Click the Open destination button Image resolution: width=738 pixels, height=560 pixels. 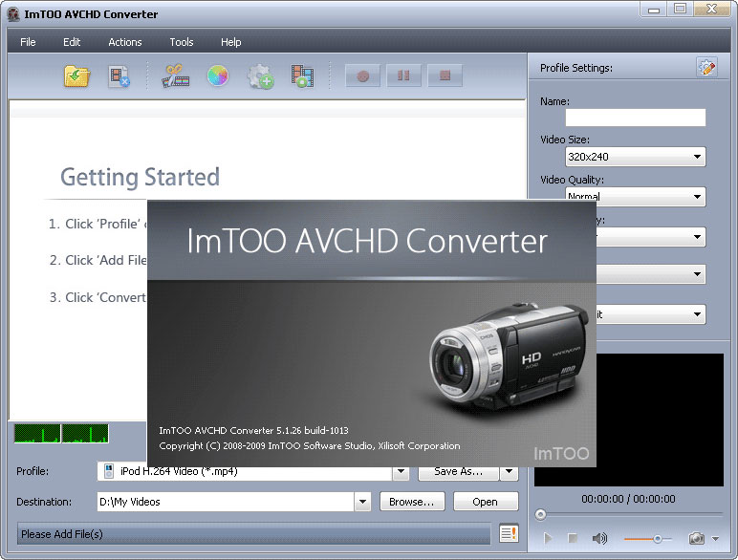485,502
